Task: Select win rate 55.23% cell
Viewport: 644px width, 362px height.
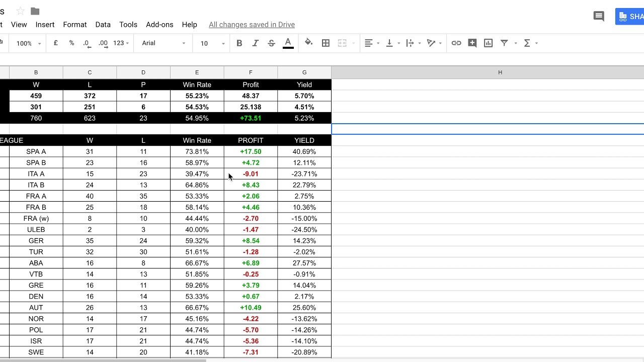Action: (x=197, y=96)
